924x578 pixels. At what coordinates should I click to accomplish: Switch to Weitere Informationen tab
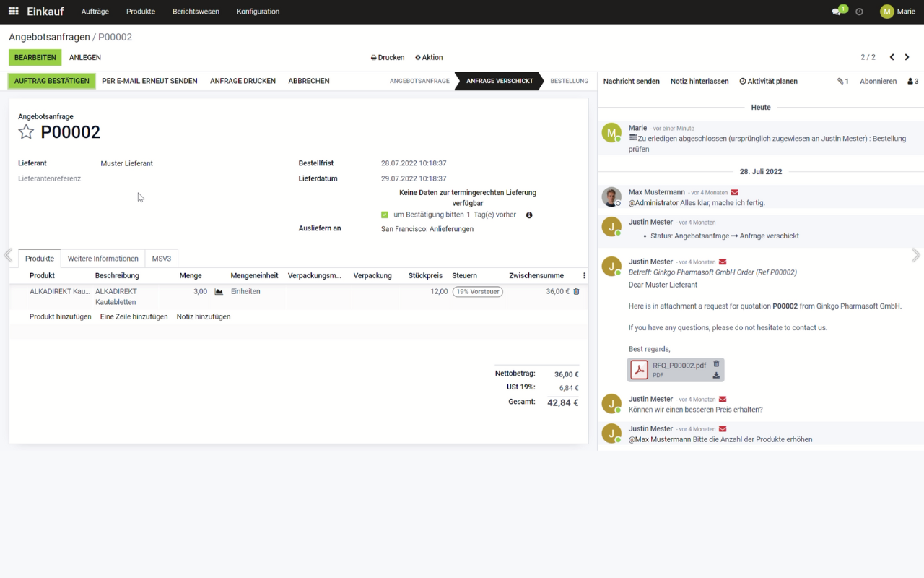(103, 259)
